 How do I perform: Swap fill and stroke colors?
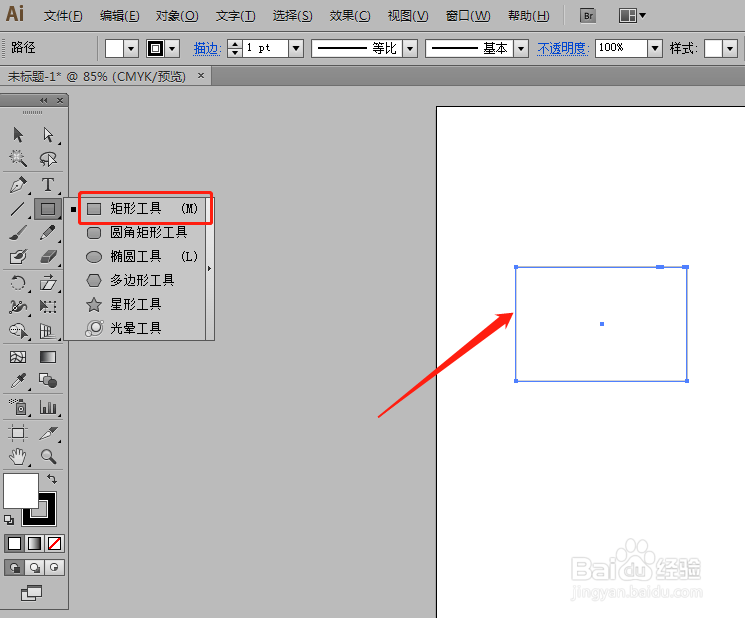pyautogui.click(x=52, y=479)
